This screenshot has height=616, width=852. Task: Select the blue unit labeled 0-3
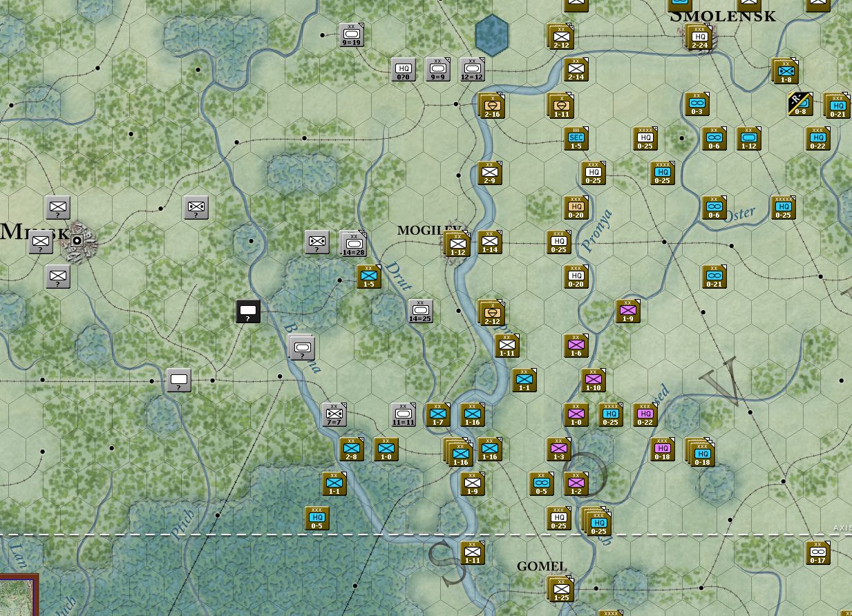click(x=697, y=104)
